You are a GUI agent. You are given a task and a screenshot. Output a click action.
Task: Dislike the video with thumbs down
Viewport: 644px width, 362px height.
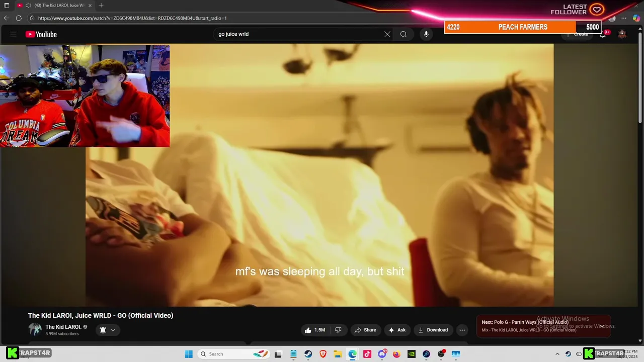click(x=338, y=330)
